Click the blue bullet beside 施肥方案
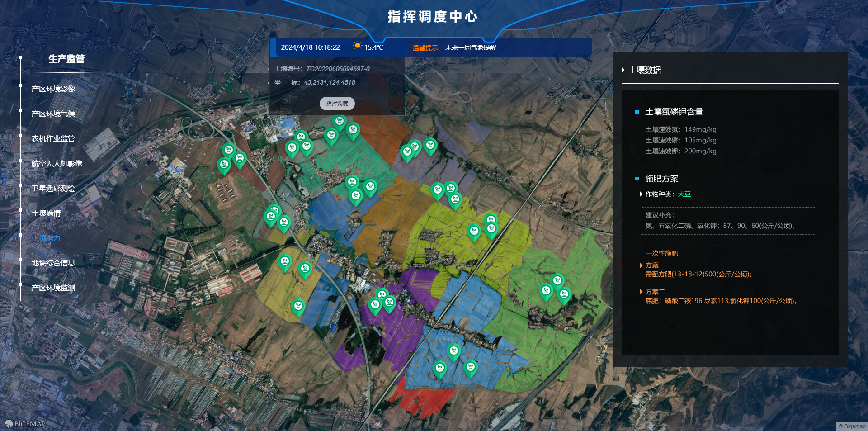Image resolution: width=868 pixels, height=431 pixels. click(x=637, y=179)
